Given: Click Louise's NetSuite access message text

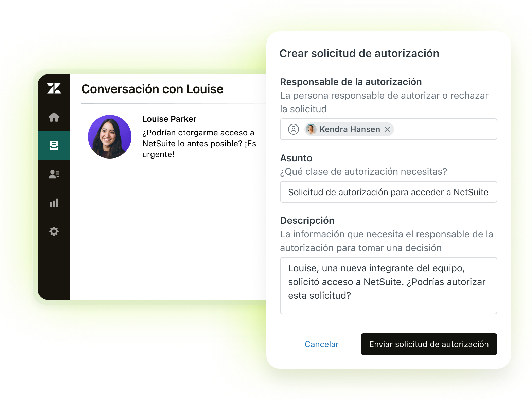Looking at the screenshot, I should coord(199,144).
